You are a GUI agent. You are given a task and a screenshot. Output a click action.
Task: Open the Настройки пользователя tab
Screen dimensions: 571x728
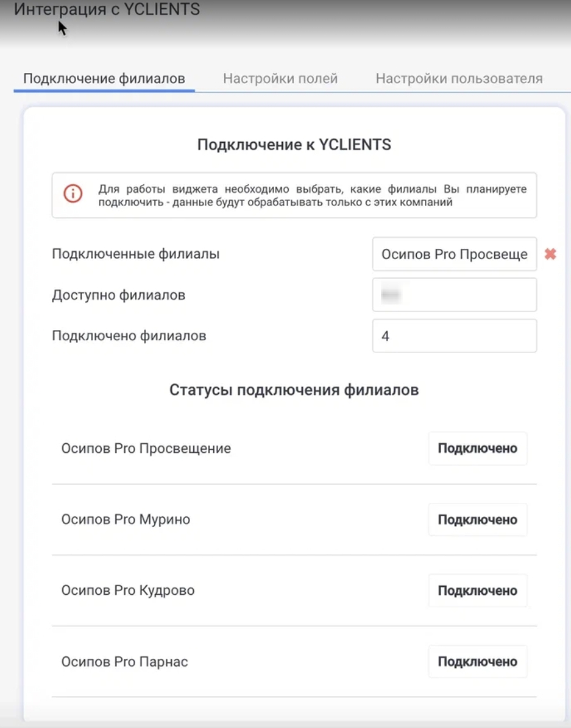459,79
